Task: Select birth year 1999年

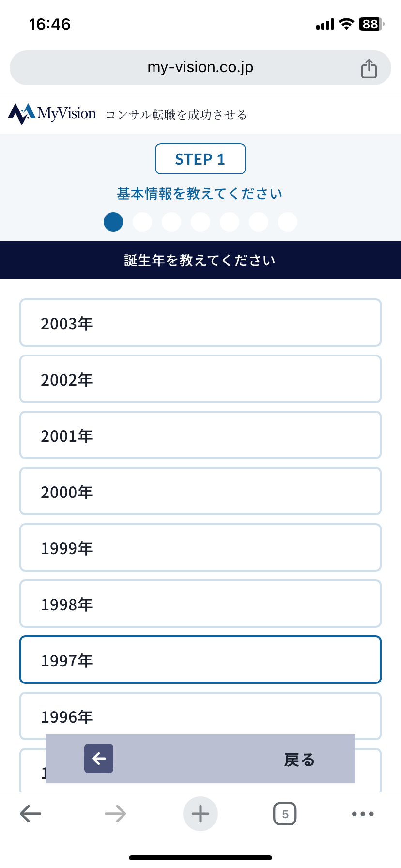Action: 200,547
